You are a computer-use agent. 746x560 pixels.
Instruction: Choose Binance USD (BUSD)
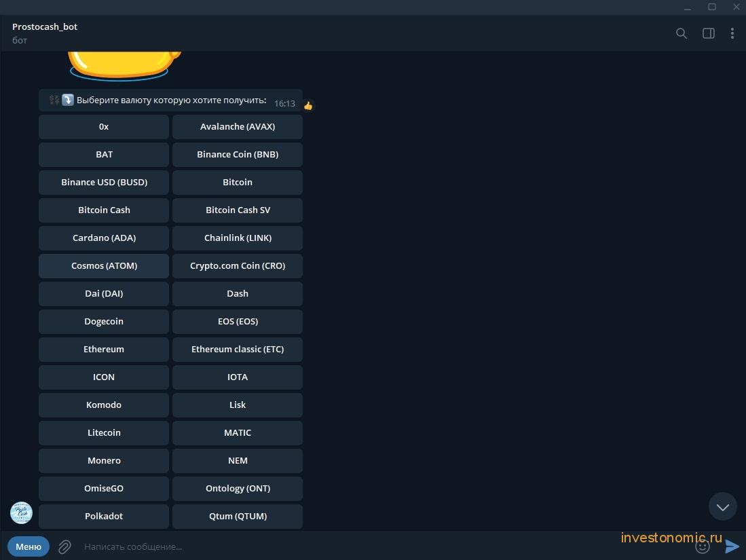(x=104, y=182)
